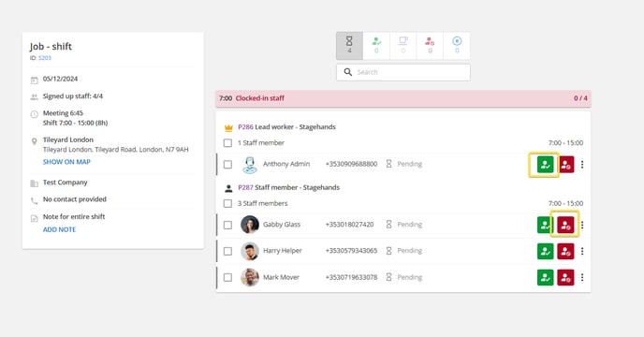This screenshot has height=337, width=644.
Task: Mark Anthony Admin absent with red button
Action: coord(565,165)
